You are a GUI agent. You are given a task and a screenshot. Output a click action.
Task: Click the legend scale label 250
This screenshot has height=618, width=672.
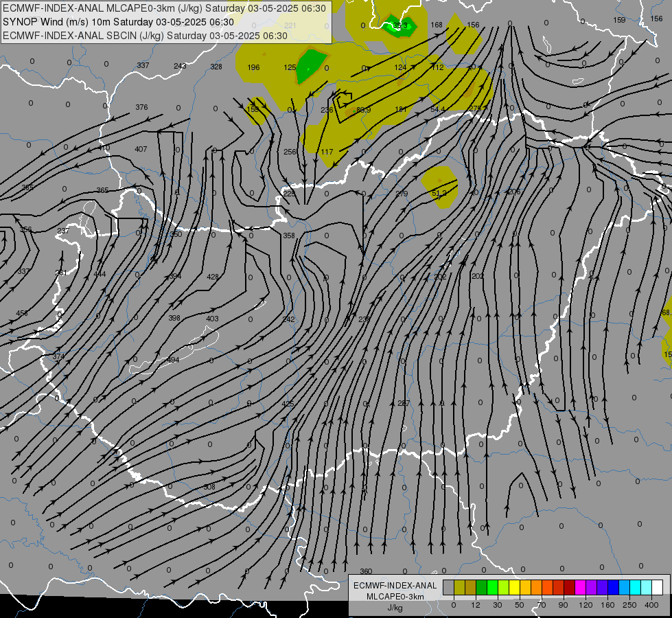[629, 605]
